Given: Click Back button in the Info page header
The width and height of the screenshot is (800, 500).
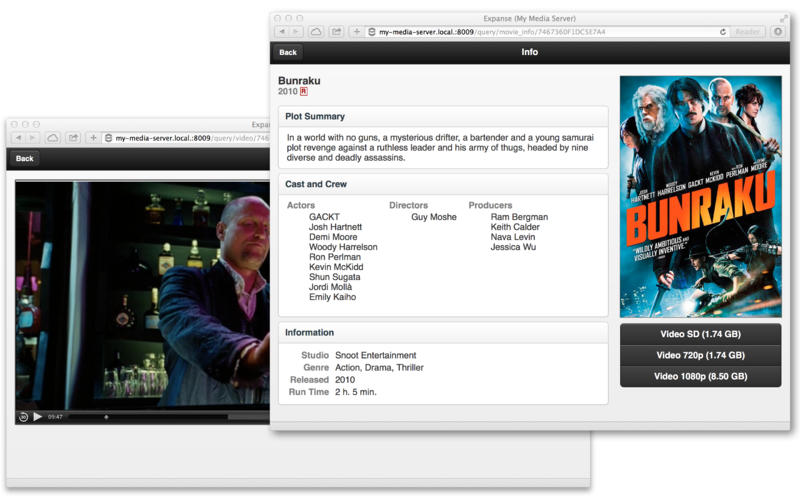Looking at the screenshot, I should pos(288,52).
